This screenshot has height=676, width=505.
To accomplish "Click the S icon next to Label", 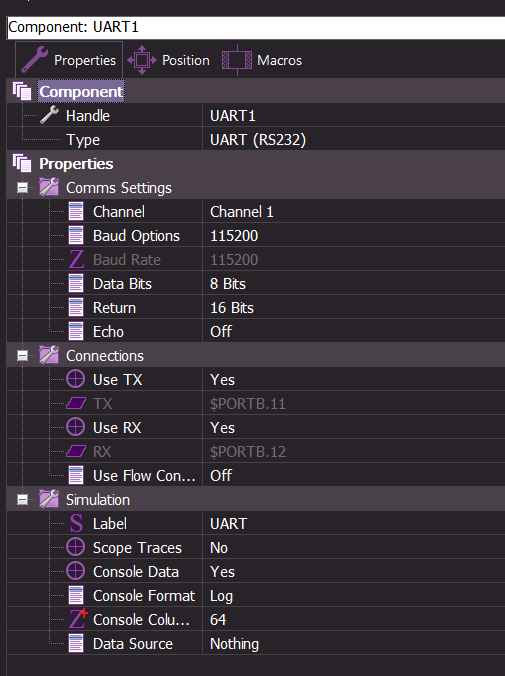I will click(76, 523).
